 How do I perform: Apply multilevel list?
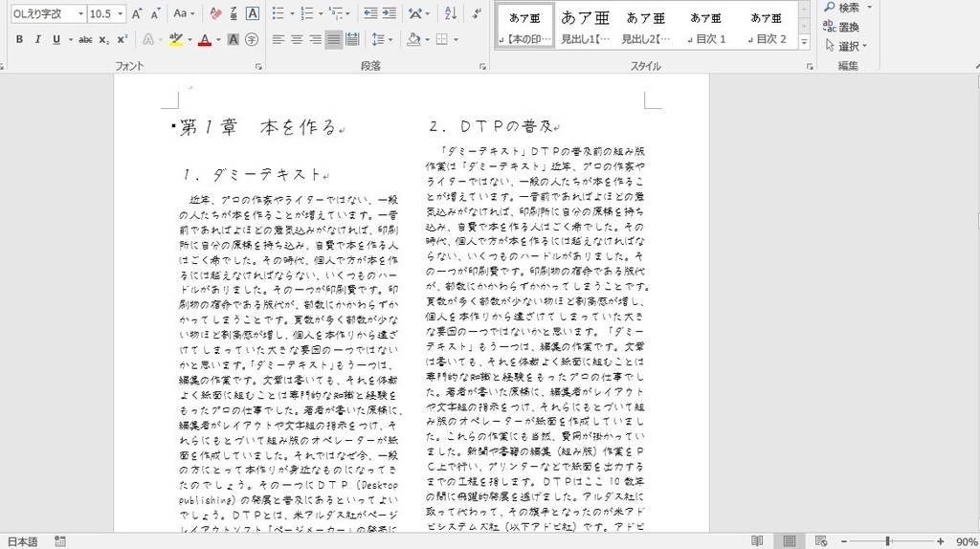336,13
